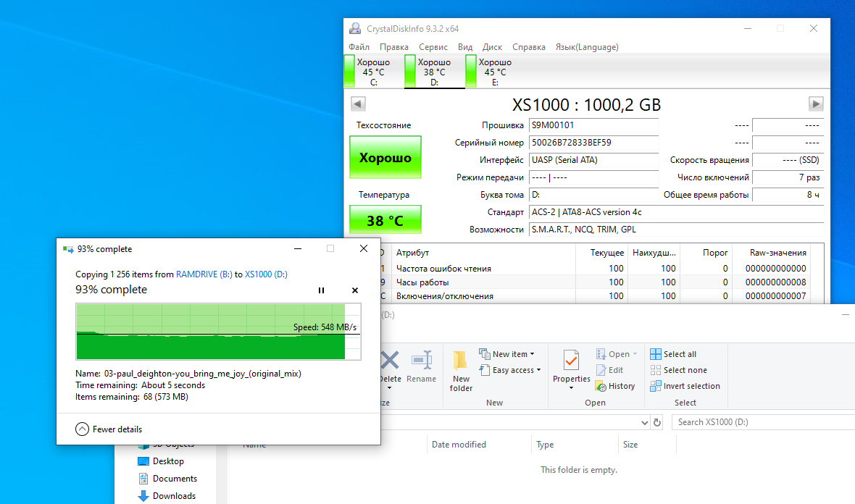Click the Прошивка field S9M00101
855x504 pixels.
(x=593, y=125)
